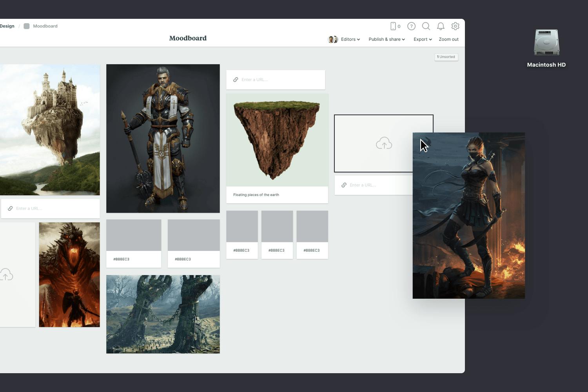
Task: Click the editor avatar next to Editors
Action: [x=333, y=39]
